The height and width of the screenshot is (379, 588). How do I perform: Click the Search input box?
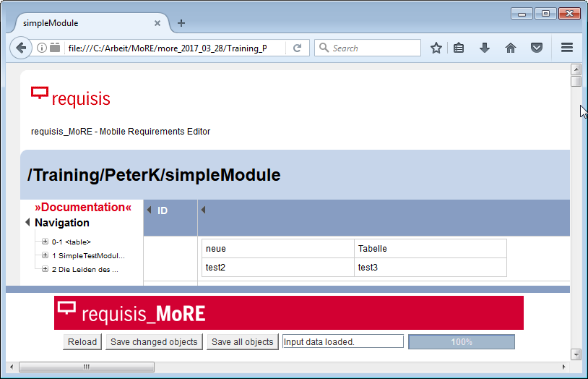[368, 48]
